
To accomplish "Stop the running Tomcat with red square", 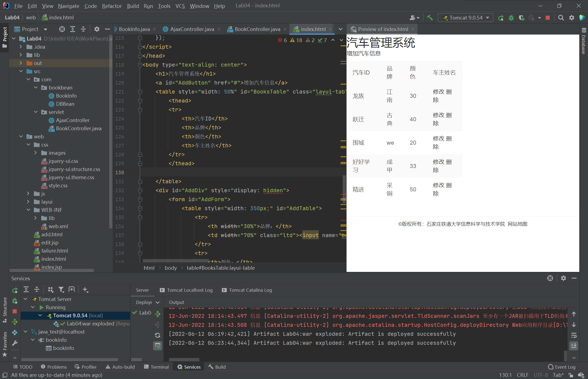I will pyautogui.click(x=548, y=18).
